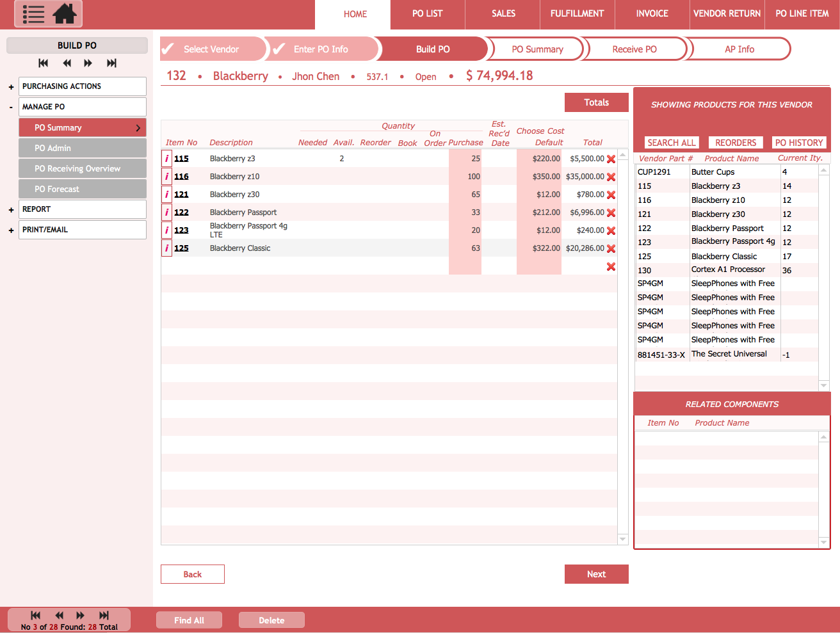Image resolution: width=840 pixels, height=633 pixels.
Task: Open PO Summary in sidebar
Action: click(x=82, y=127)
